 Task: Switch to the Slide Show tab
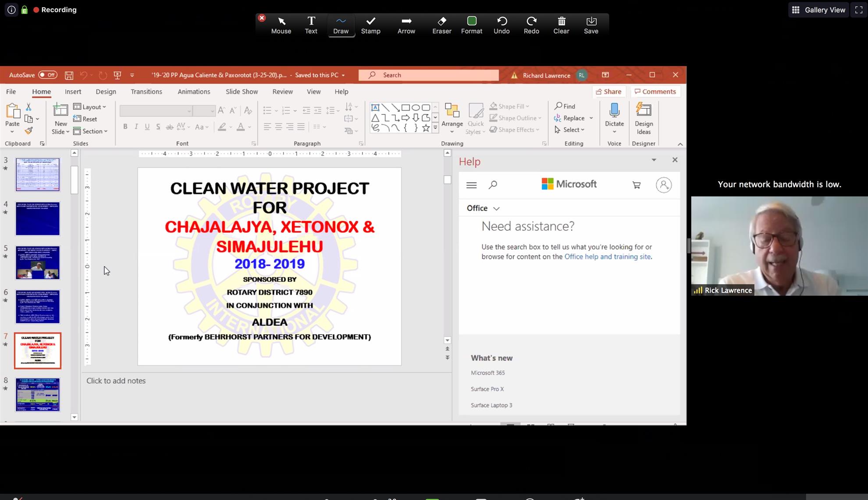(242, 92)
